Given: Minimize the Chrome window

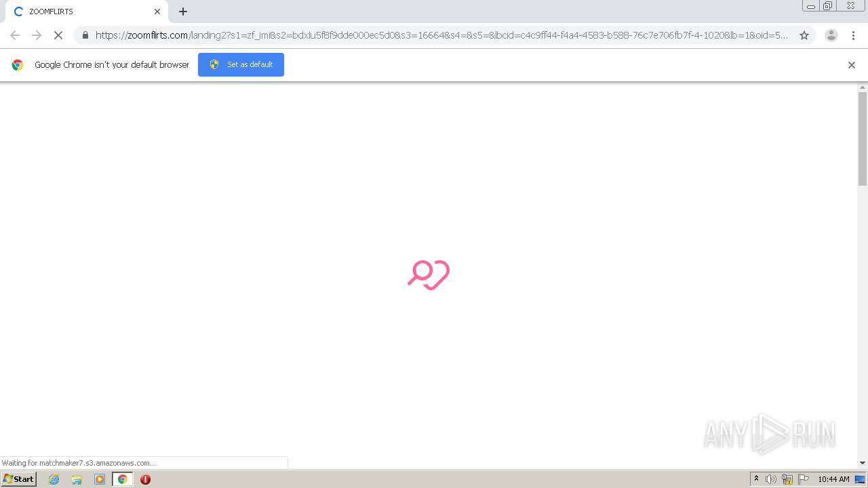Looking at the screenshot, I should click(811, 6).
